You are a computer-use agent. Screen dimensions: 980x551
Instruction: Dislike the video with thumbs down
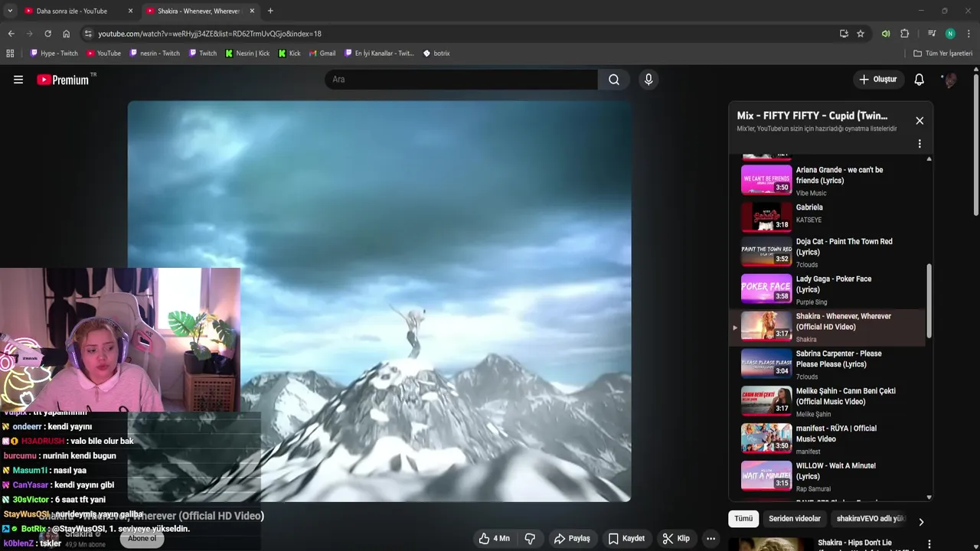click(530, 539)
